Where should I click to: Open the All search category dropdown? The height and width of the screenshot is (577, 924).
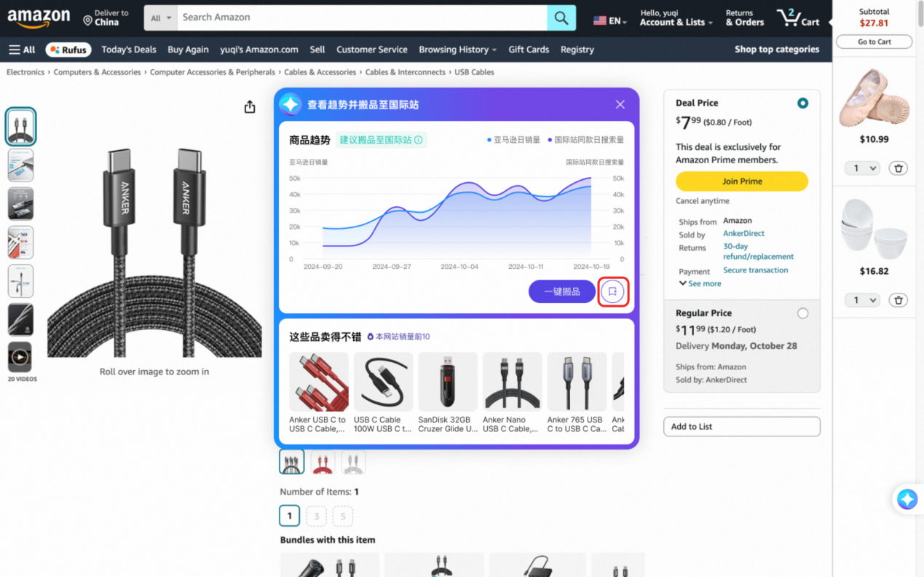pyautogui.click(x=161, y=17)
